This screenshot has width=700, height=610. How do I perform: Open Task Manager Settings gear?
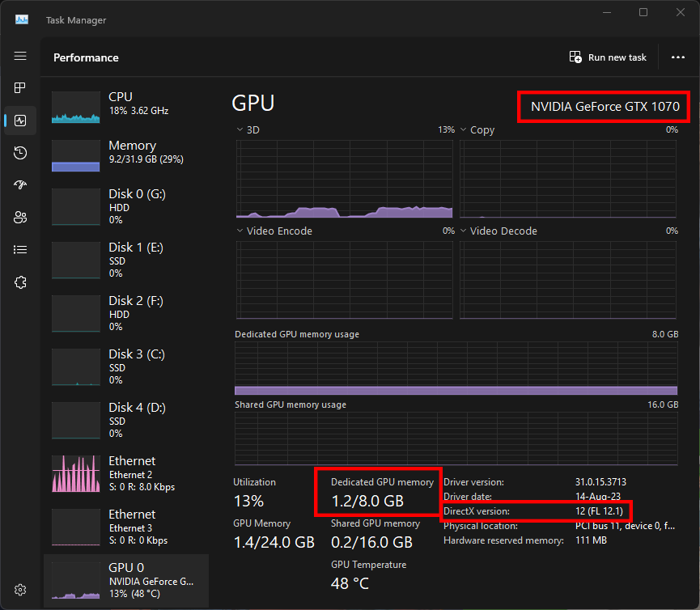pyautogui.click(x=20, y=590)
